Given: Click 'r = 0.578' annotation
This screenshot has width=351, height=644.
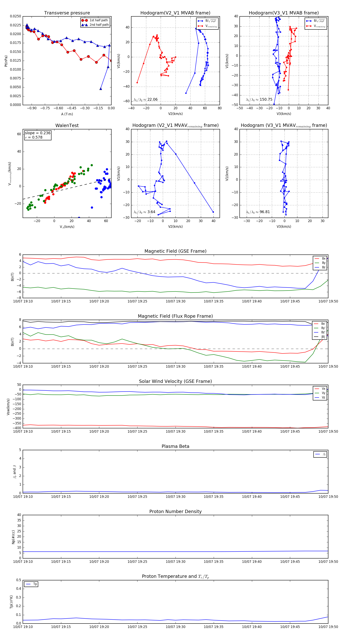Looking at the screenshot, I should pos(34,137).
